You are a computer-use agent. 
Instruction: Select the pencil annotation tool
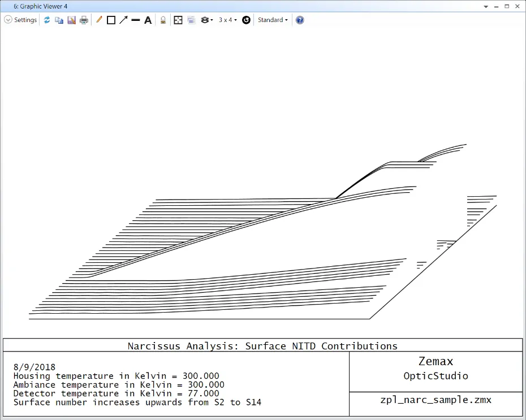point(99,20)
